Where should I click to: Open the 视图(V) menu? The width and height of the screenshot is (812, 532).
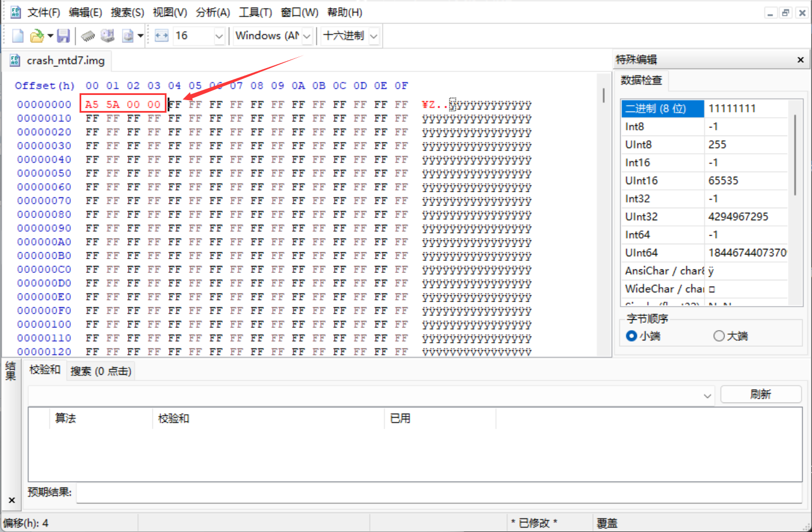coord(170,12)
